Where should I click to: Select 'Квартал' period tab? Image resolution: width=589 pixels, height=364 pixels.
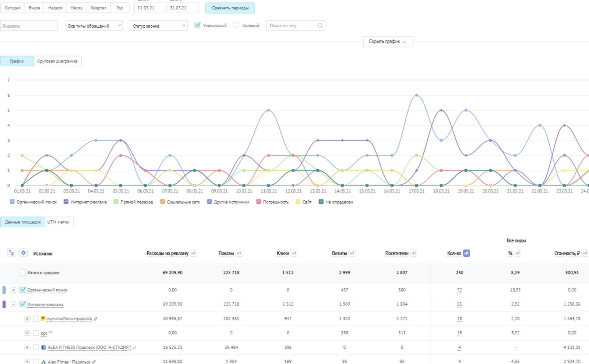(x=98, y=8)
